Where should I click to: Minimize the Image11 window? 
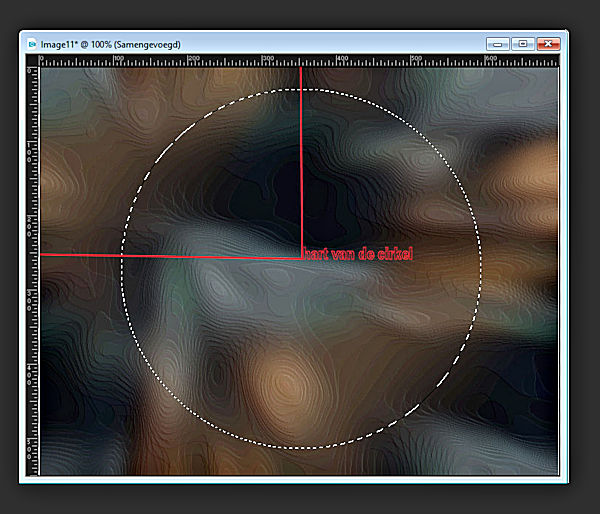point(497,44)
